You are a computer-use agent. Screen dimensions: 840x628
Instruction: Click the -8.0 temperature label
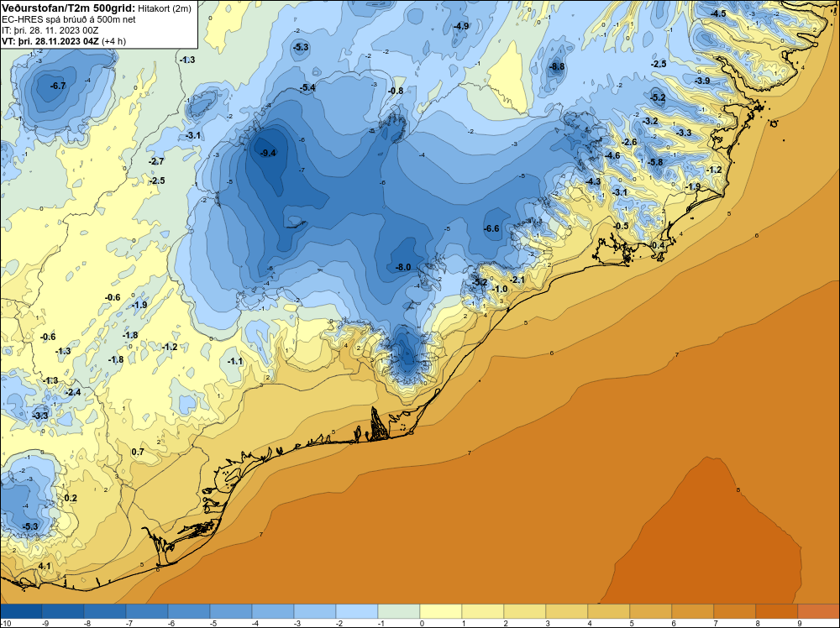[x=403, y=267]
